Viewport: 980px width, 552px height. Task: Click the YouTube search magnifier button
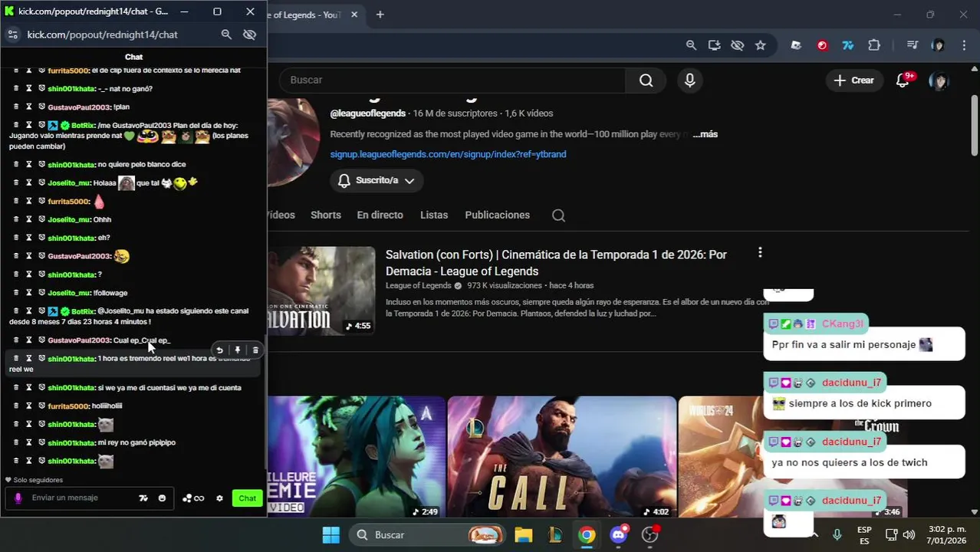point(646,80)
